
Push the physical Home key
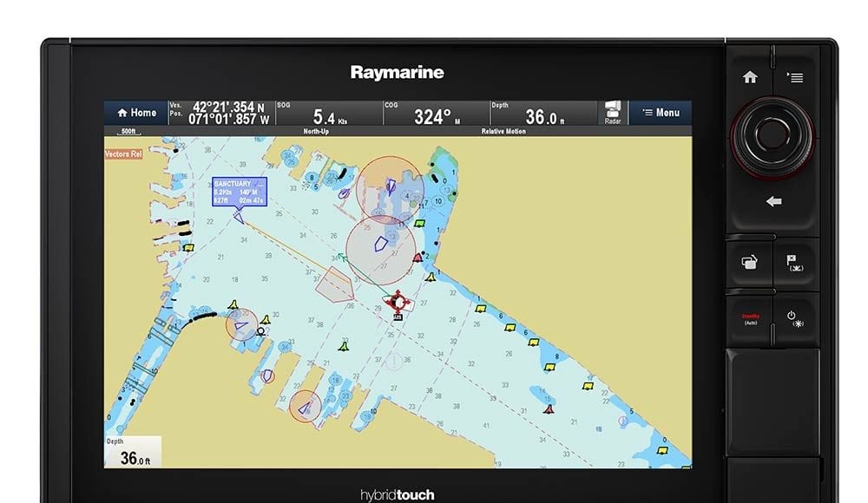[x=750, y=77]
